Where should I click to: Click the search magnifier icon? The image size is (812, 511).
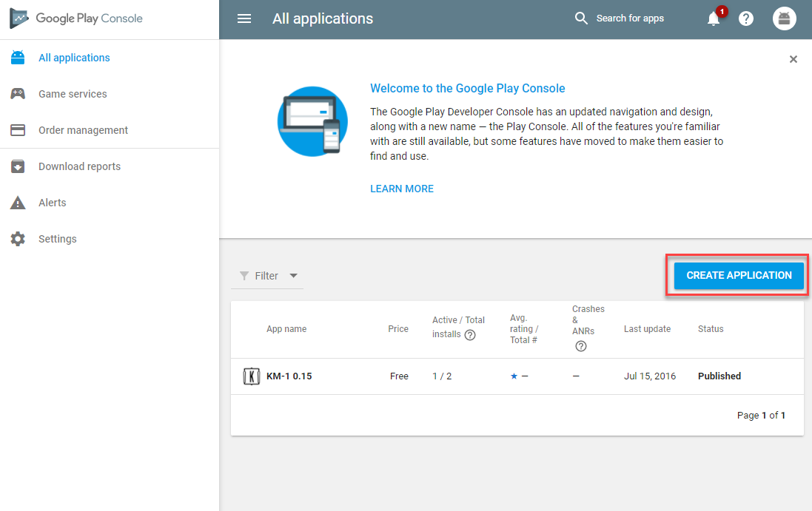click(581, 18)
